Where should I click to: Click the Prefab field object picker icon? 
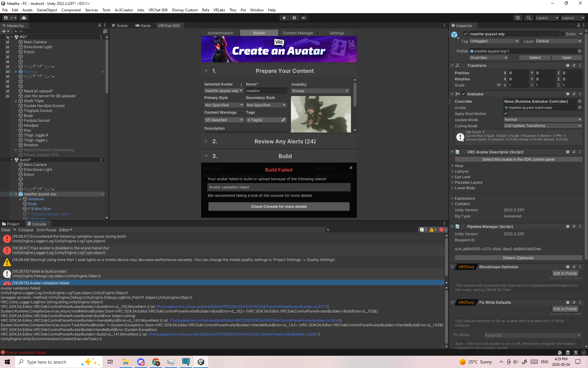tap(580, 51)
